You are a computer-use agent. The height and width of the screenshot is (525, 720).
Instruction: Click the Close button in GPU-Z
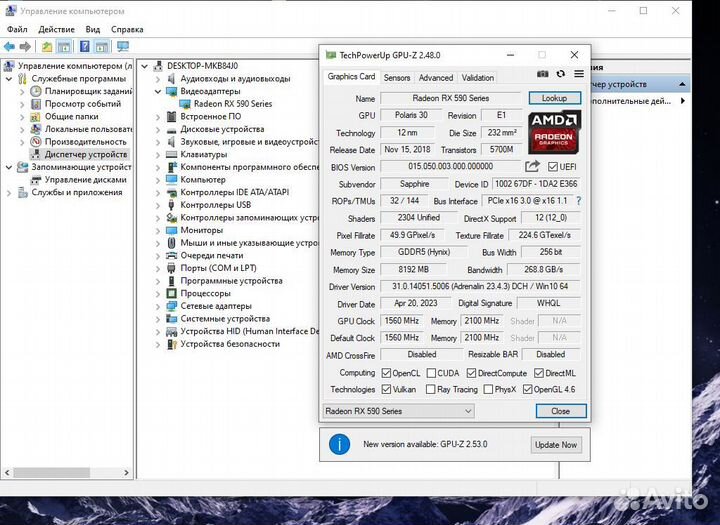point(561,411)
